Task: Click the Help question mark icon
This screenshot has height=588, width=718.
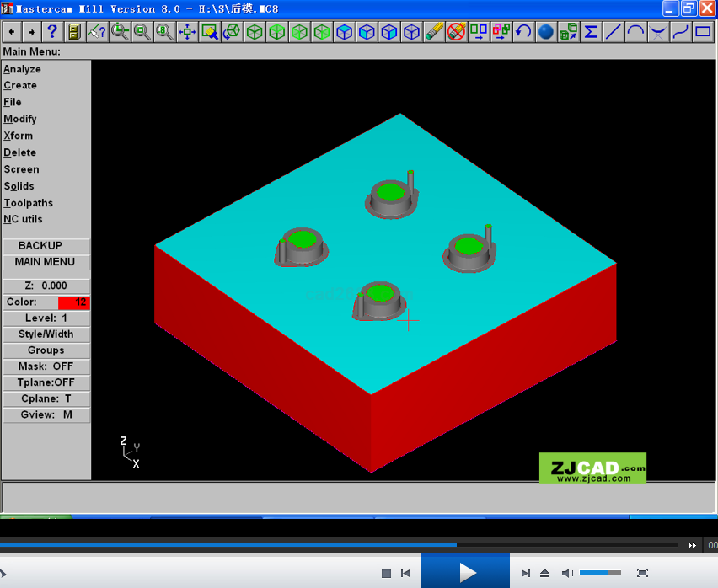Action: (x=52, y=32)
